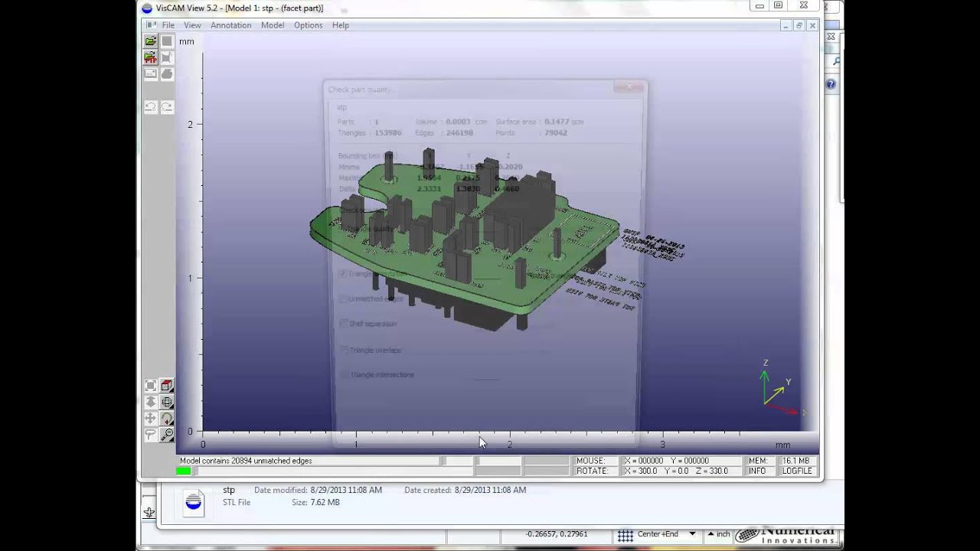Toggle the Triangle orientation checkbox
This screenshot has width=980, height=551.
(343, 274)
